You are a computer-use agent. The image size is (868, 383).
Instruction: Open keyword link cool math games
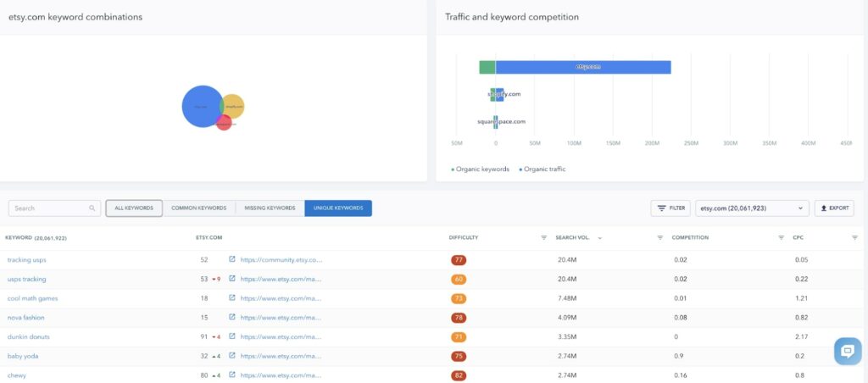pos(33,298)
